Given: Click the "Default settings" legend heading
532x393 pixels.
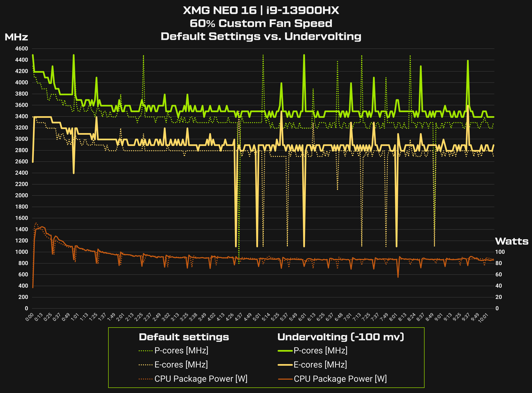Looking at the screenshot, I should coord(184,337).
